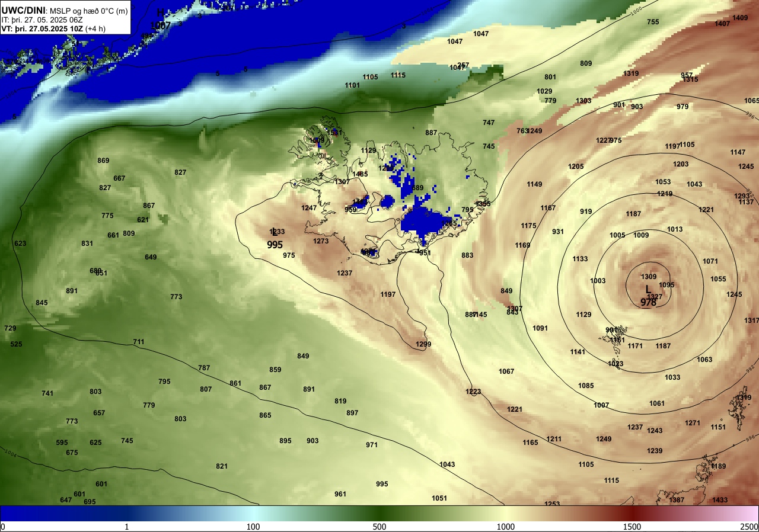Click the height value 1051
The height and width of the screenshot is (532, 759).
point(439,498)
